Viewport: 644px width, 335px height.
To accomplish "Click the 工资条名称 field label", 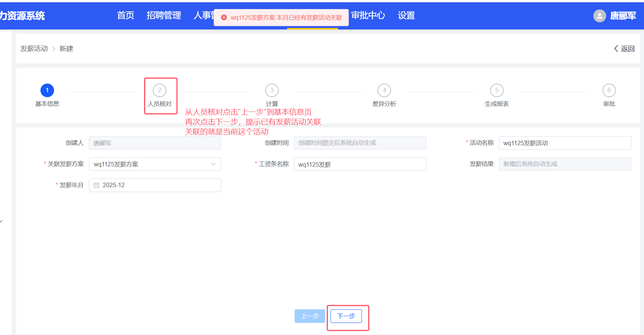I will pos(274,164).
